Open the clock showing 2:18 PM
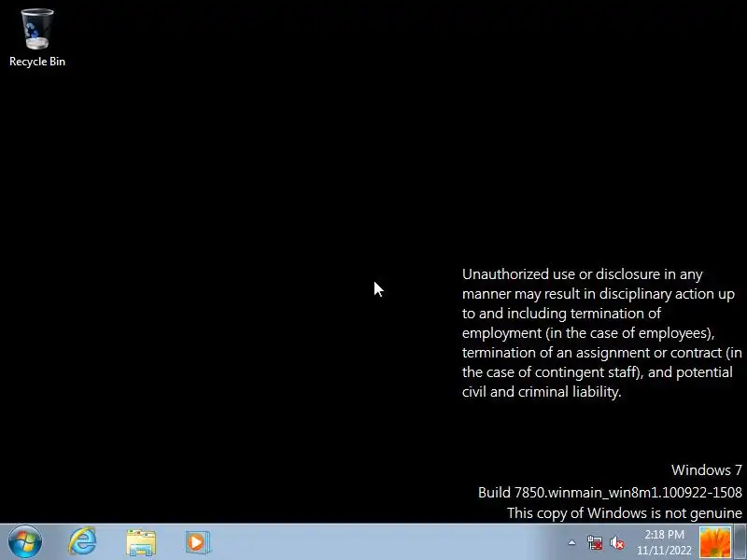 point(664,542)
